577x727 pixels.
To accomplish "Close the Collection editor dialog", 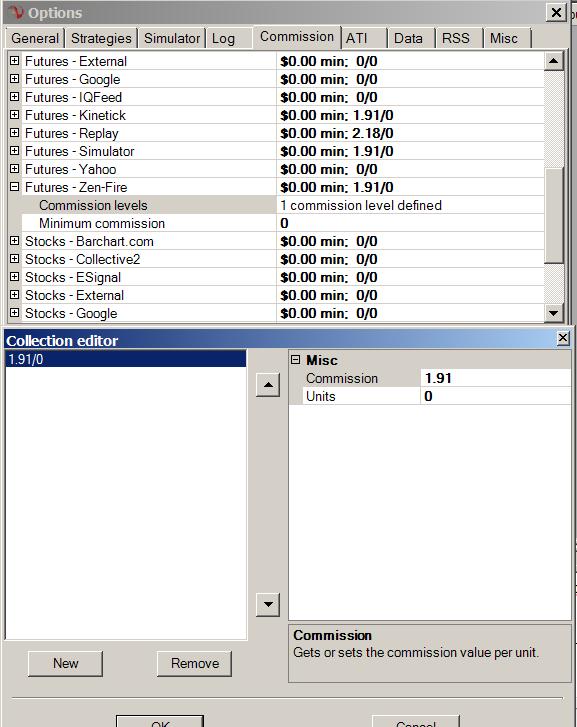I will coord(563,338).
